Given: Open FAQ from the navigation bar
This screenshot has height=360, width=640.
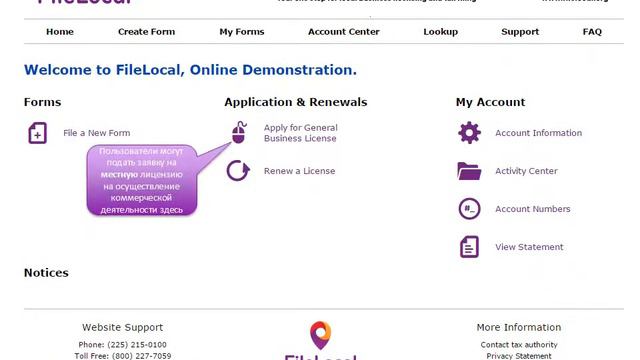Looking at the screenshot, I should pos(592,31).
